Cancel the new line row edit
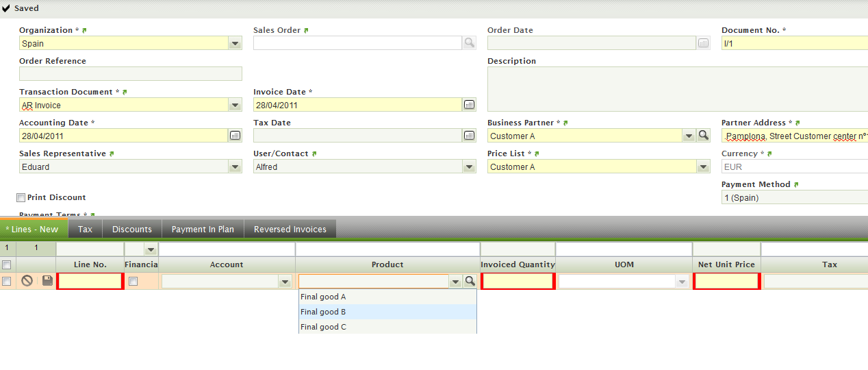The height and width of the screenshot is (370, 868). (27, 281)
